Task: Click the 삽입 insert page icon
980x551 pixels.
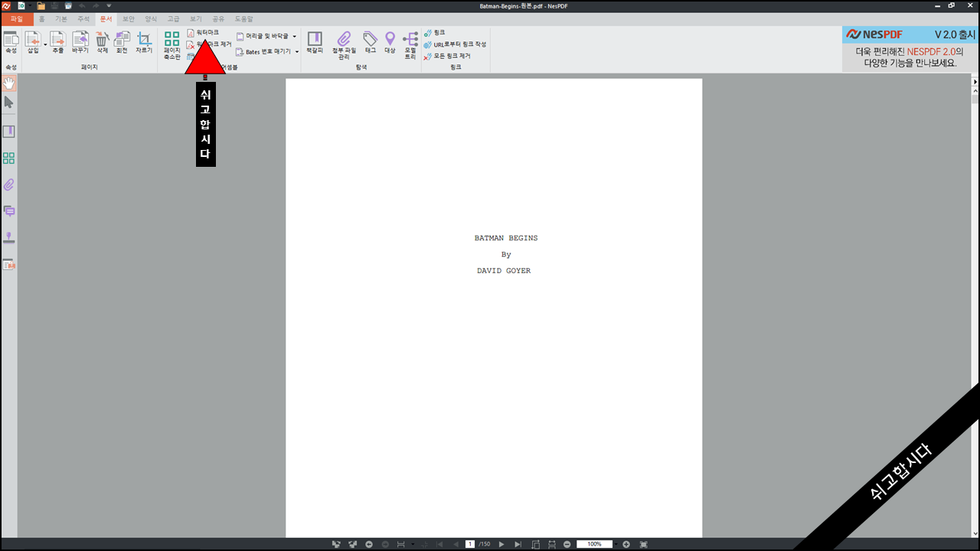Action: 32,42
